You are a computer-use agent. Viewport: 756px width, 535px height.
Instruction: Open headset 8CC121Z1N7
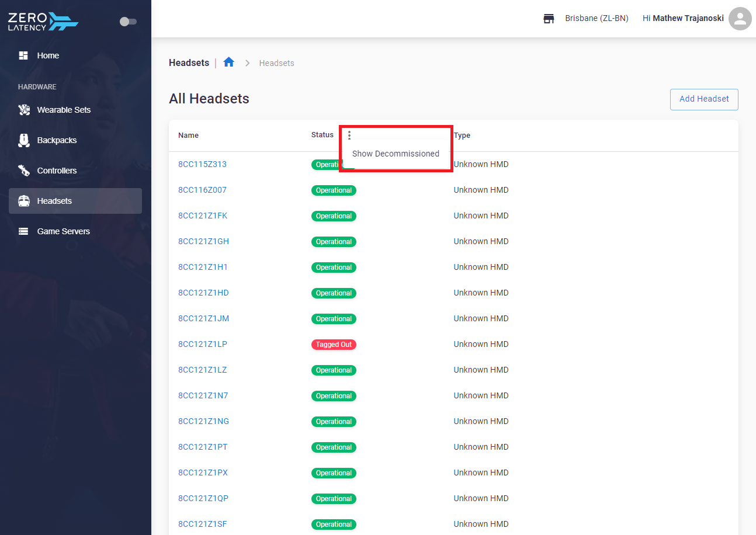point(203,395)
